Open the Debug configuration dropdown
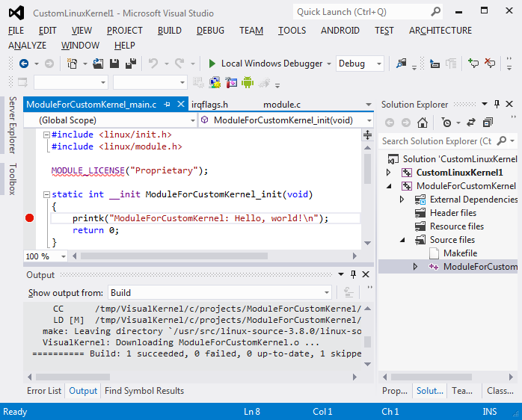 coord(379,64)
